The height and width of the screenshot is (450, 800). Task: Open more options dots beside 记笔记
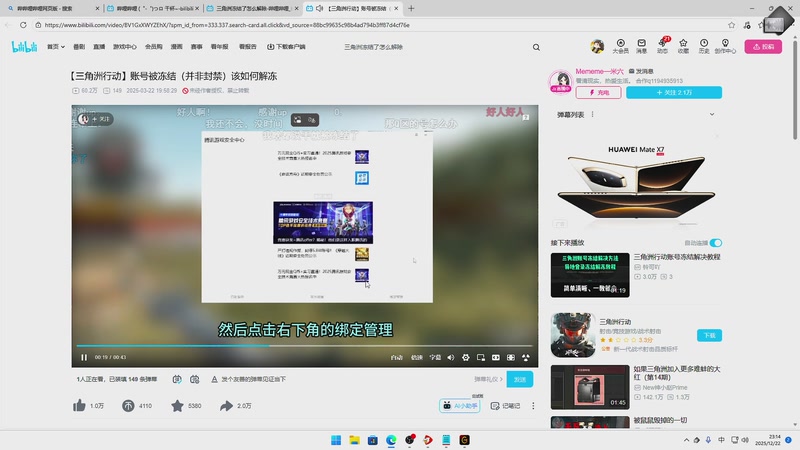pyautogui.click(x=533, y=406)
